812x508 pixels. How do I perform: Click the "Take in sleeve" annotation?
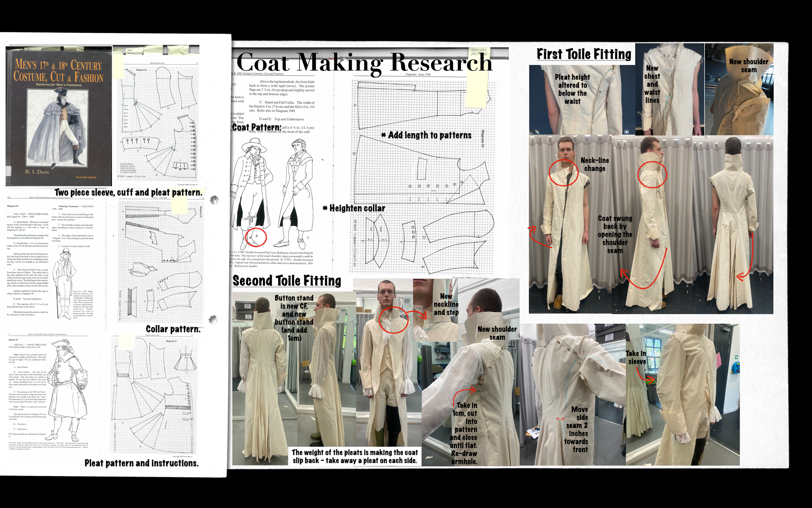636,357
